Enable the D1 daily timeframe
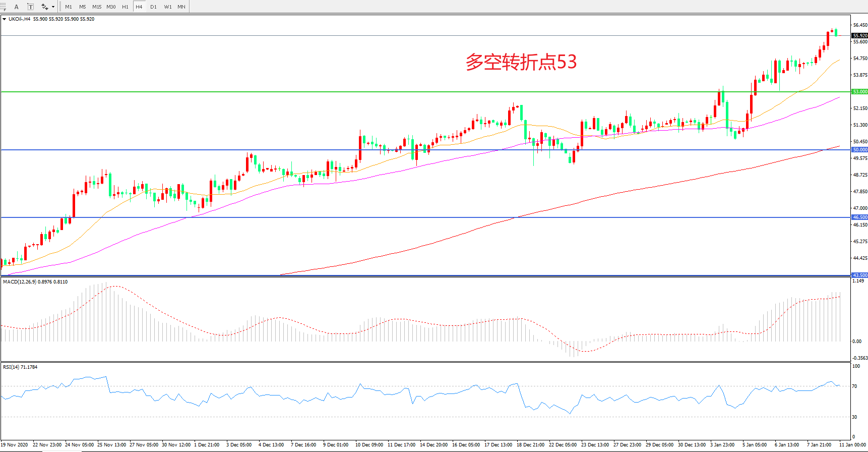 [x=153, y=7]
